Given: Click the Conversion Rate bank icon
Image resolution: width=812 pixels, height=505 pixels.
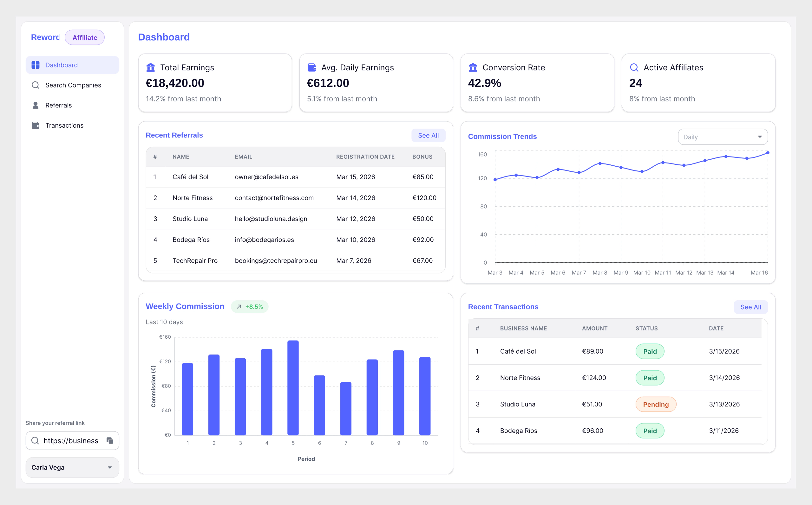Looking at the screenshot, I should 473,67.
